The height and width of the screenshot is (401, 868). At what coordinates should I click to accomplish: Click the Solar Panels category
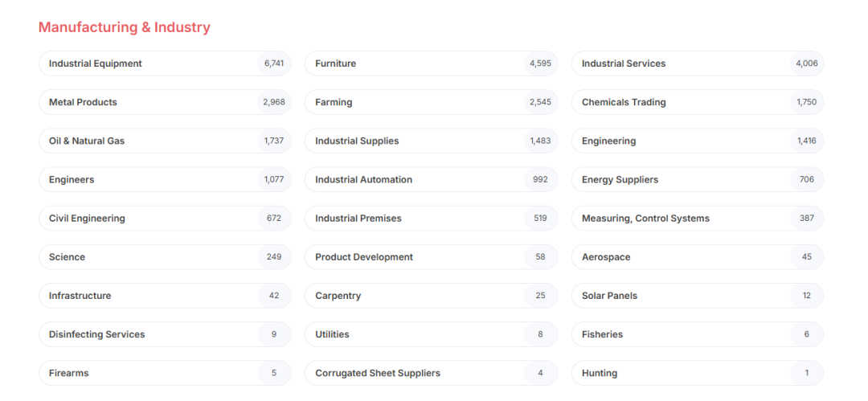pos(698,296)
